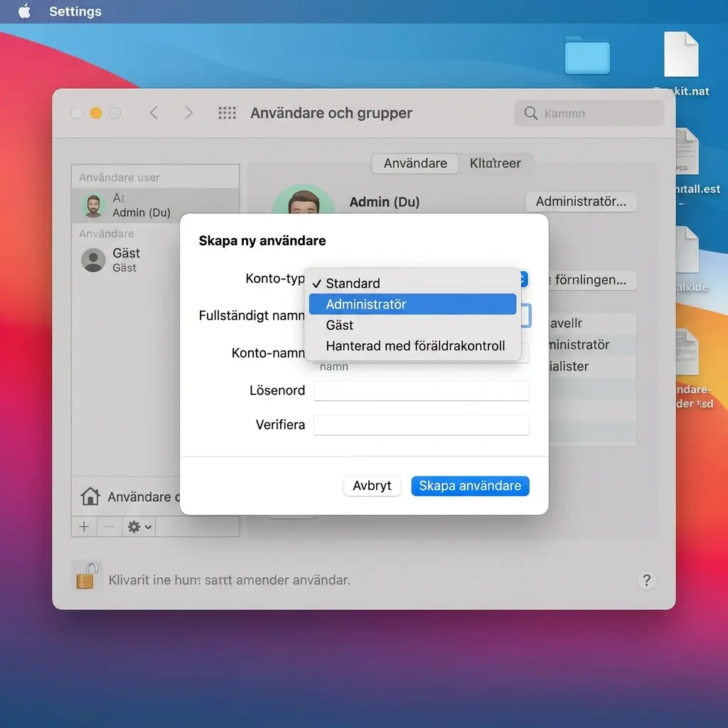Open the Settings menu in menu bar
Image resolution: width=728 pixels, height=728 pixels.
pos(75,11)
